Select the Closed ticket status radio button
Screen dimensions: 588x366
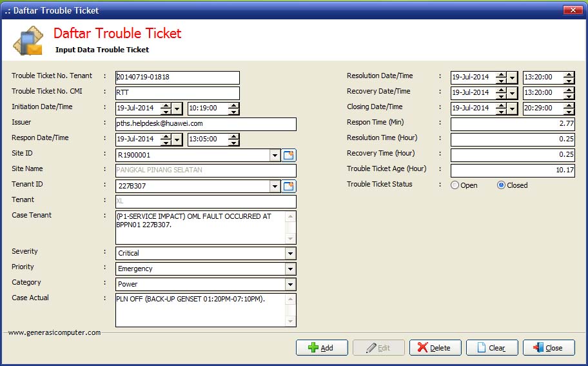click(502, 185)
